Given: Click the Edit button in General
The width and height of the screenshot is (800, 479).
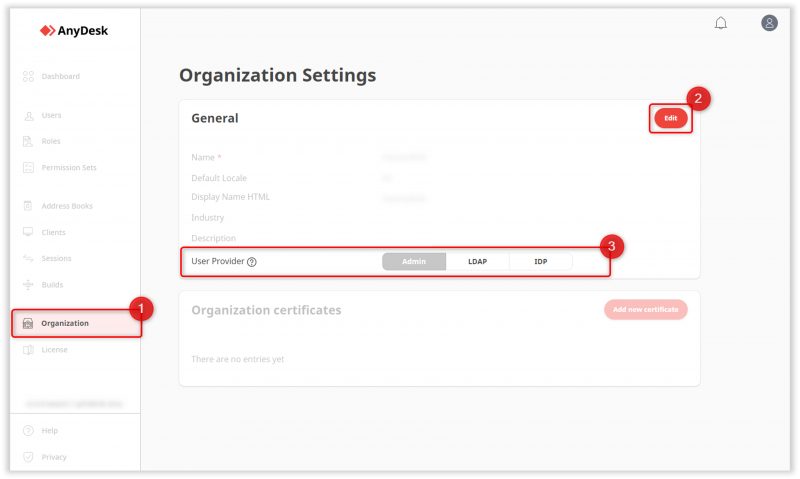Looking at the screenshot, I should 670,118.
